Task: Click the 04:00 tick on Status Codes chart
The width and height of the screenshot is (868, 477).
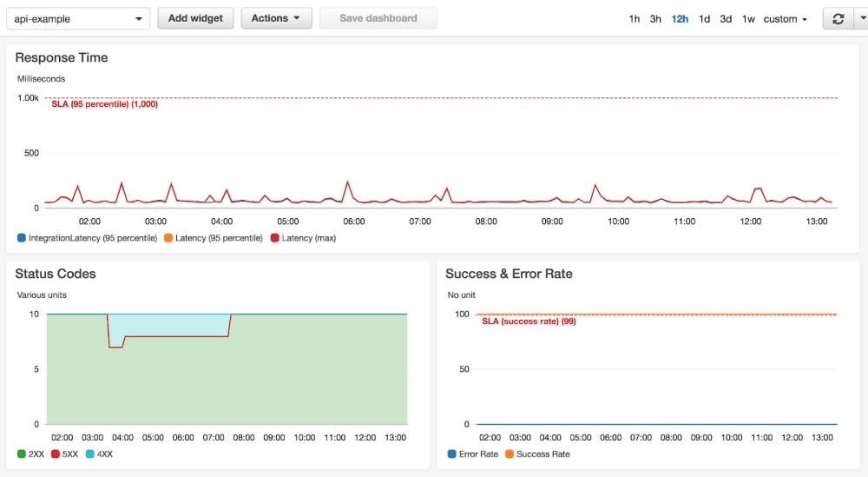Action: point(122,438)
